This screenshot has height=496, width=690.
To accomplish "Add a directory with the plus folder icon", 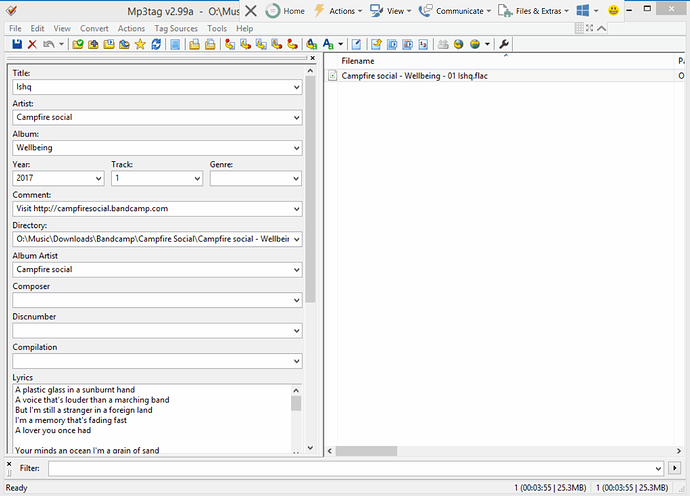I will coord(93,44).
